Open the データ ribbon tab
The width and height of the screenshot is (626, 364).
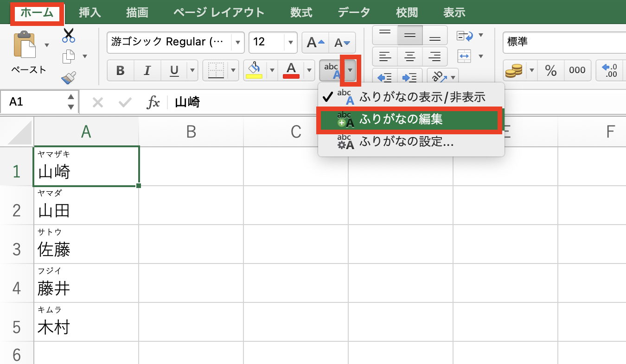353,13
